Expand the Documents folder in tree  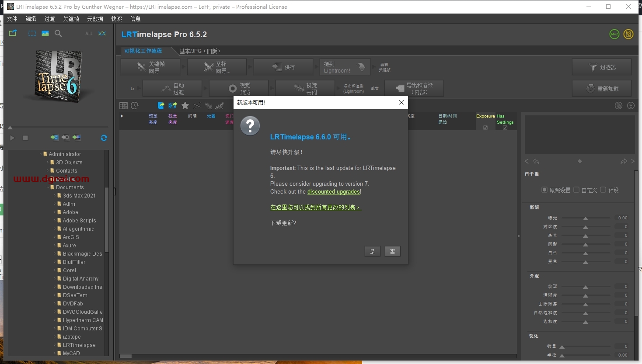(x=48, y=187)
